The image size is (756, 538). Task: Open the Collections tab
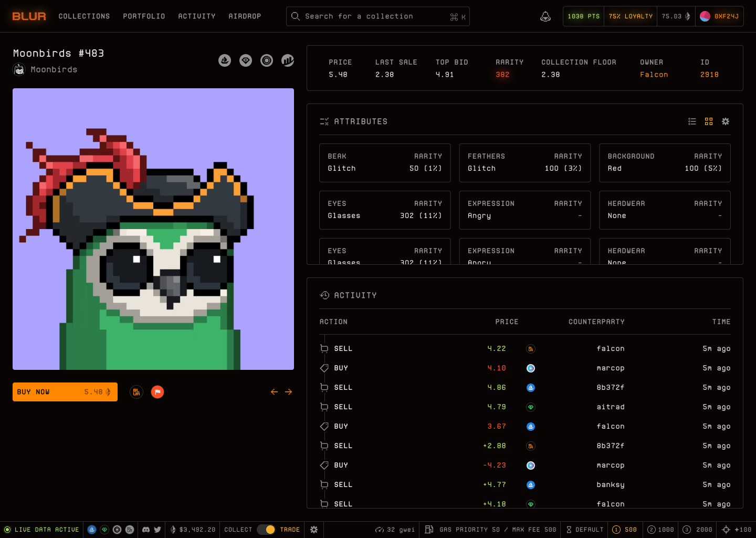click(x=85, y=16)
